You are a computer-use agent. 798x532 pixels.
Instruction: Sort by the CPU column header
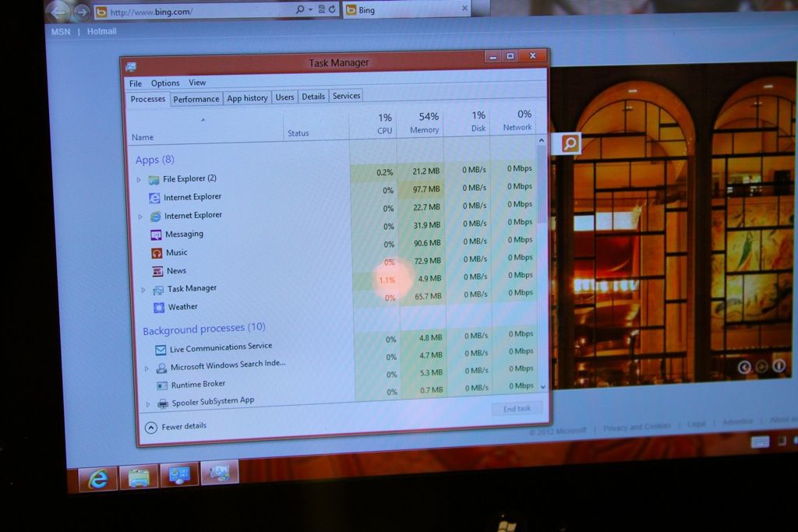pyautogui.click(x=373, y=125)
